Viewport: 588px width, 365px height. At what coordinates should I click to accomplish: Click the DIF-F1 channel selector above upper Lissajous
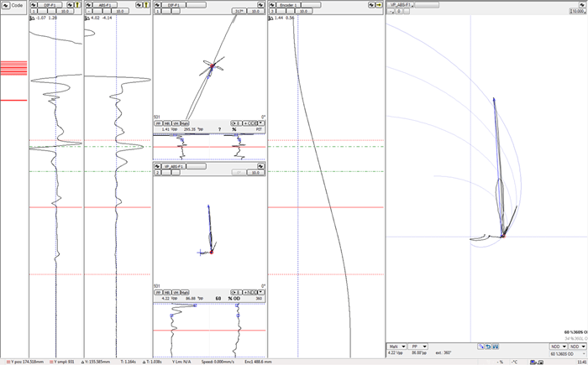[174, 4]
